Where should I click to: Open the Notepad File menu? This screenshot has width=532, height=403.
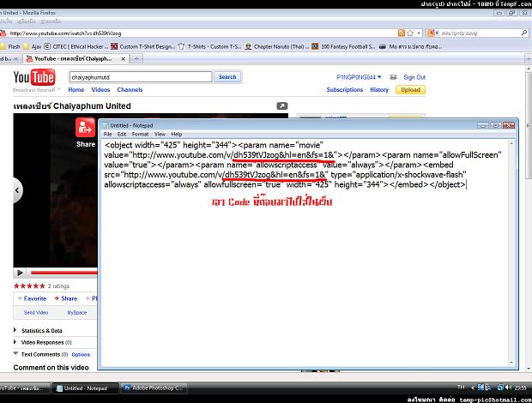pos(107,135)
